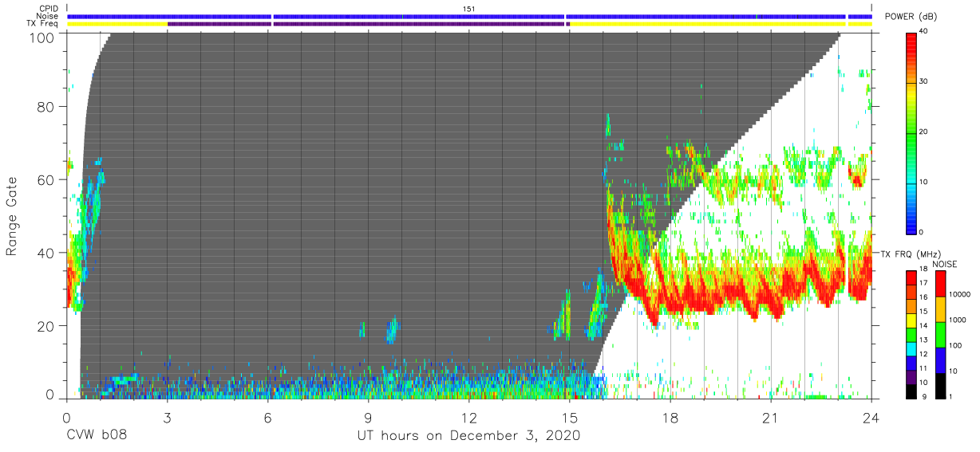Pick the yellow 14-15 MHz swatch in TX FRQ legend
The height and width of the screenshot is (452, 980).
point(911,321)
